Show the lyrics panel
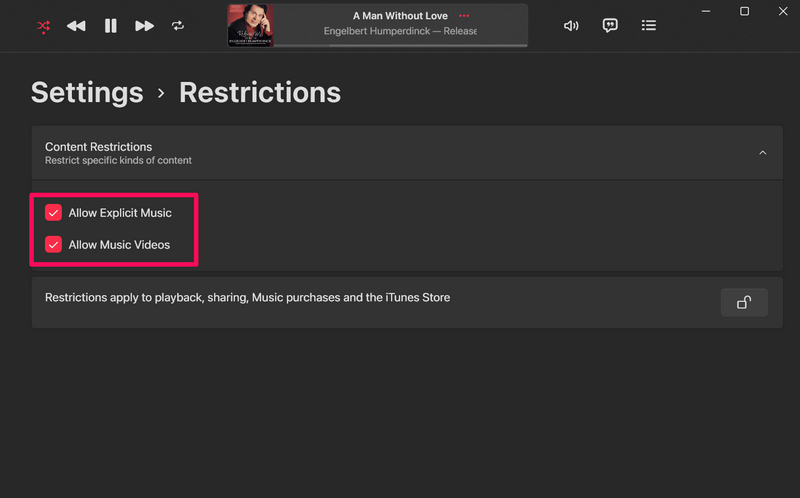 pos(610,26)
